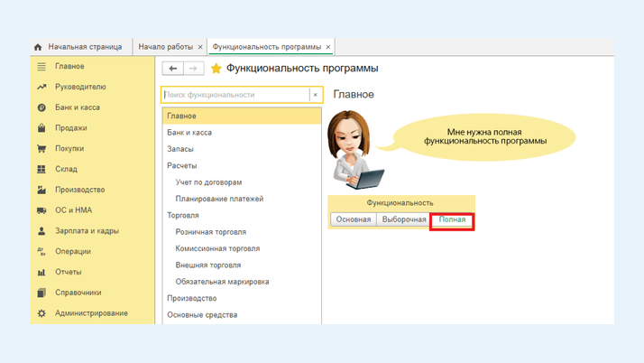Click the Отчеты bar chart icon
This screenshot has height=363, width=644.
pyautogui.click(x=41, y=272)
